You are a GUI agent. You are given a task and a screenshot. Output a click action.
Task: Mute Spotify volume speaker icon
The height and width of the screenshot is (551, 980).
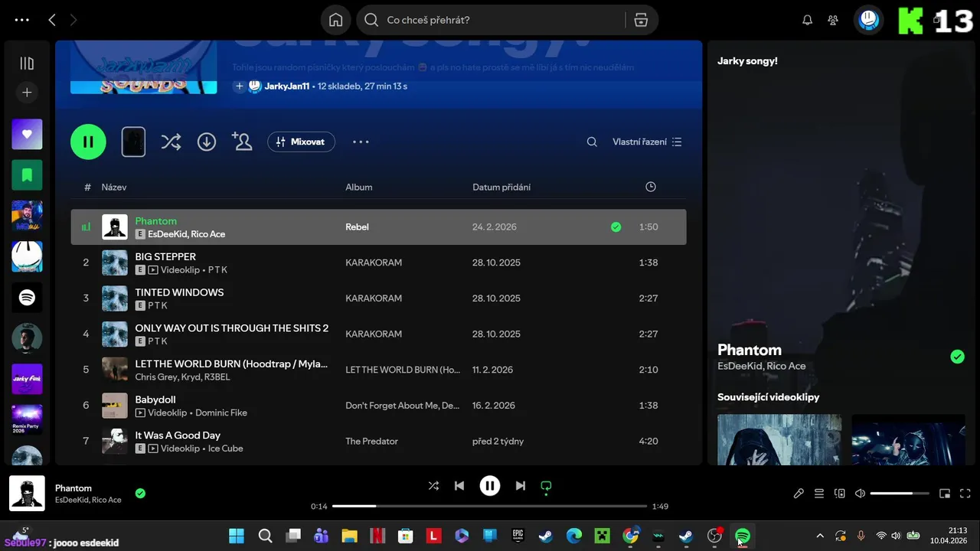[860, 494]
